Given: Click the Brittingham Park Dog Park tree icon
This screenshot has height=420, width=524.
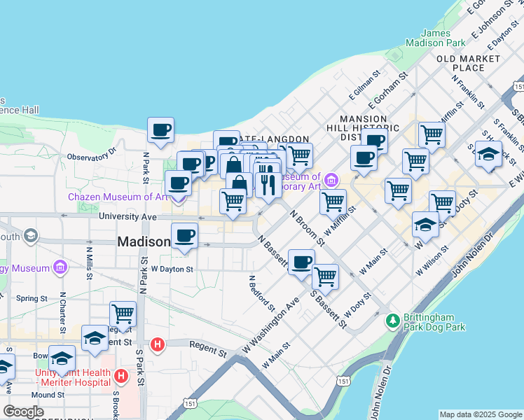Looking at the screenshot, I should (394, 321).
